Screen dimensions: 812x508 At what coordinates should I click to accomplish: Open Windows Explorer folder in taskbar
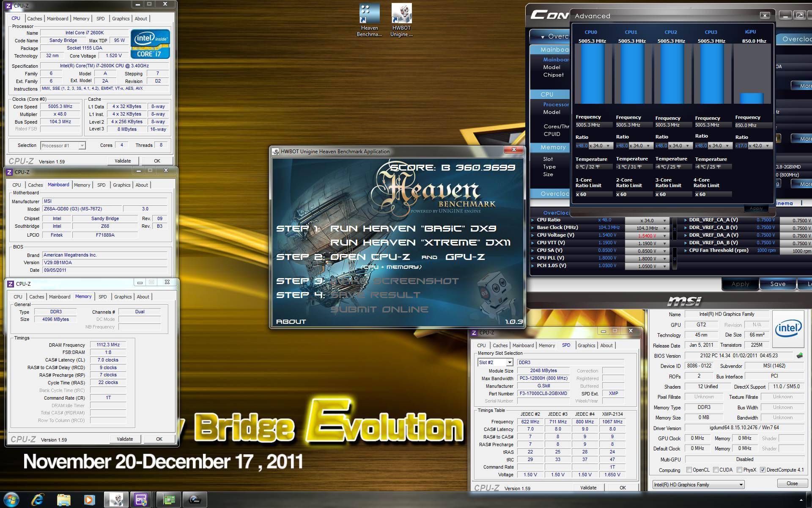point(63,500)
